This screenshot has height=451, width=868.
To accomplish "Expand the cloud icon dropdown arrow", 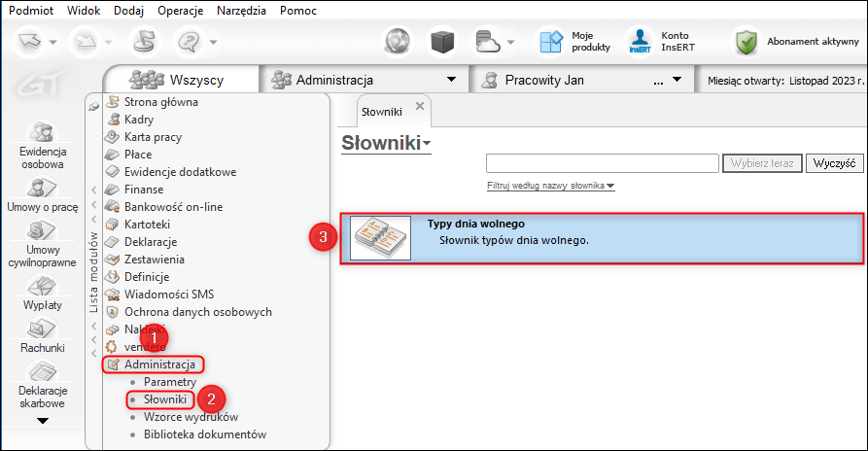I will coord(510,42).
